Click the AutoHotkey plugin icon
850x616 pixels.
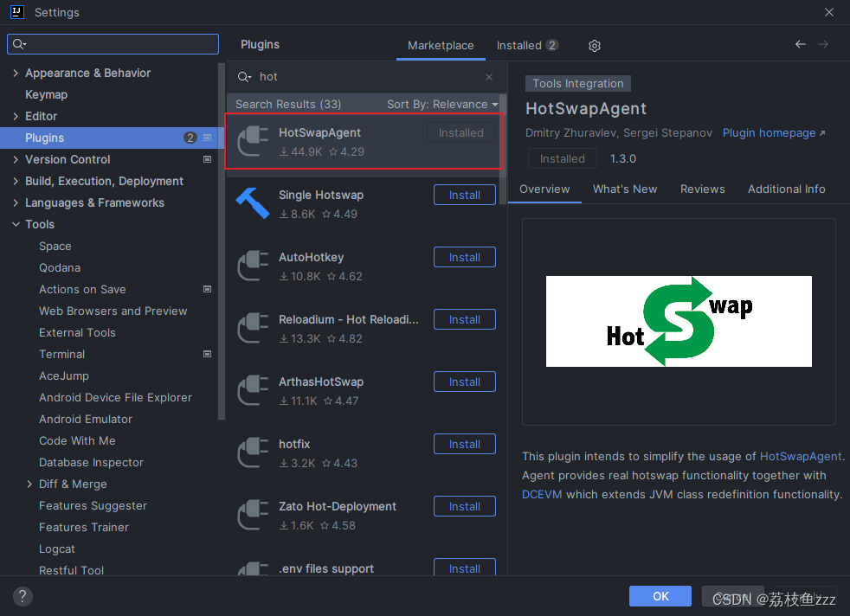pos(253,266)
